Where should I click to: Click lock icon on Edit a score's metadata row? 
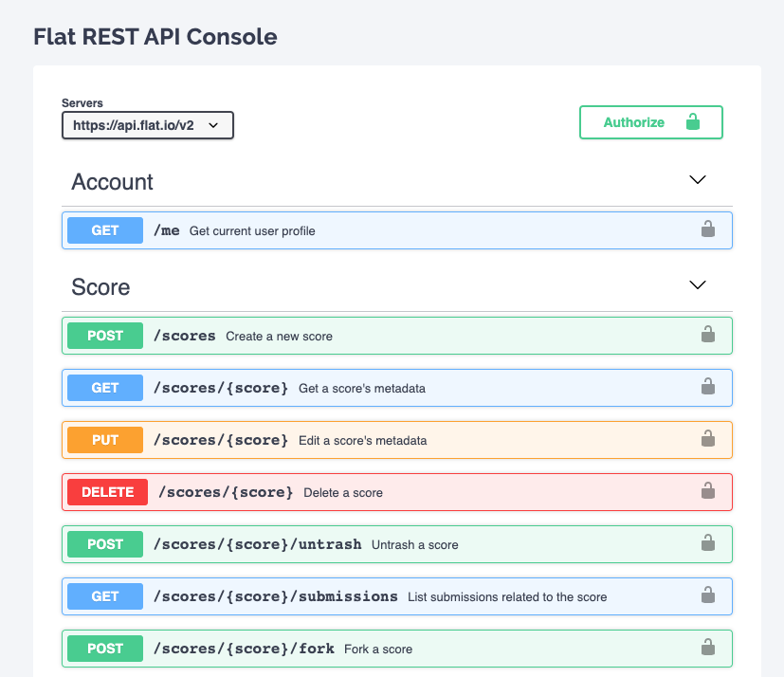(x=707, y=438)
